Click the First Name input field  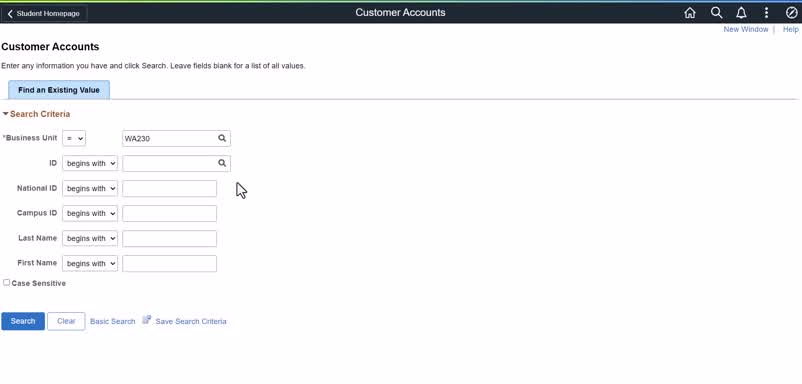[169, 264]
